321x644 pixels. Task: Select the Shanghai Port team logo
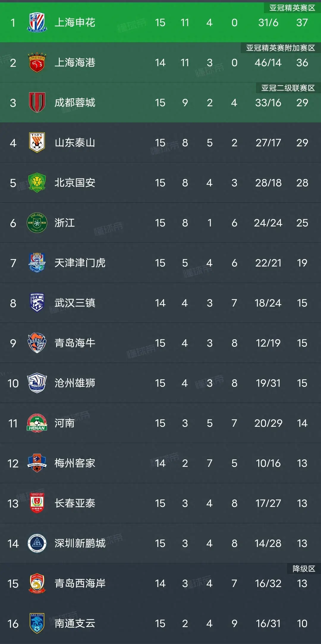click(x=36, y=62)
